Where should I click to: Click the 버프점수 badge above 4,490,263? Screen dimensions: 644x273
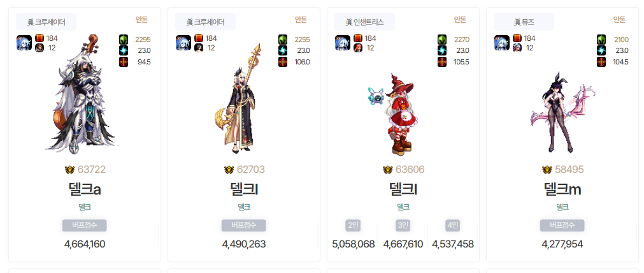244,225
